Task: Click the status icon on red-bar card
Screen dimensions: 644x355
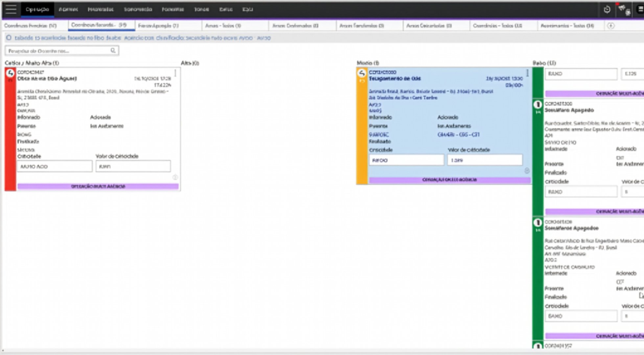Action: click(x=11, y=73)
